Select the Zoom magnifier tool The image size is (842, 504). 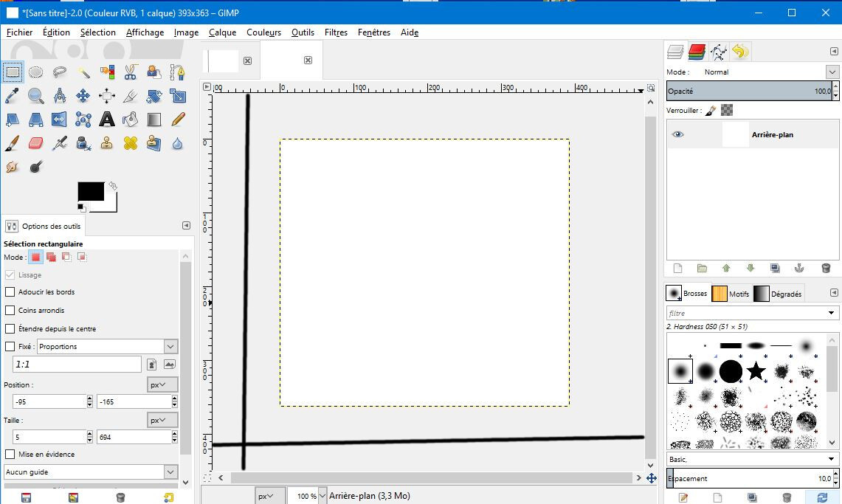36,95
